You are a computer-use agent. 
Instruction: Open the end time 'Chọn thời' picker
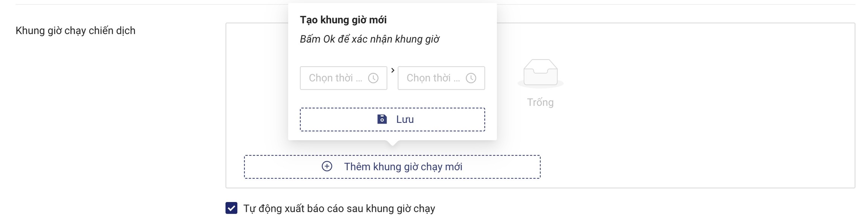click(433, 78)
